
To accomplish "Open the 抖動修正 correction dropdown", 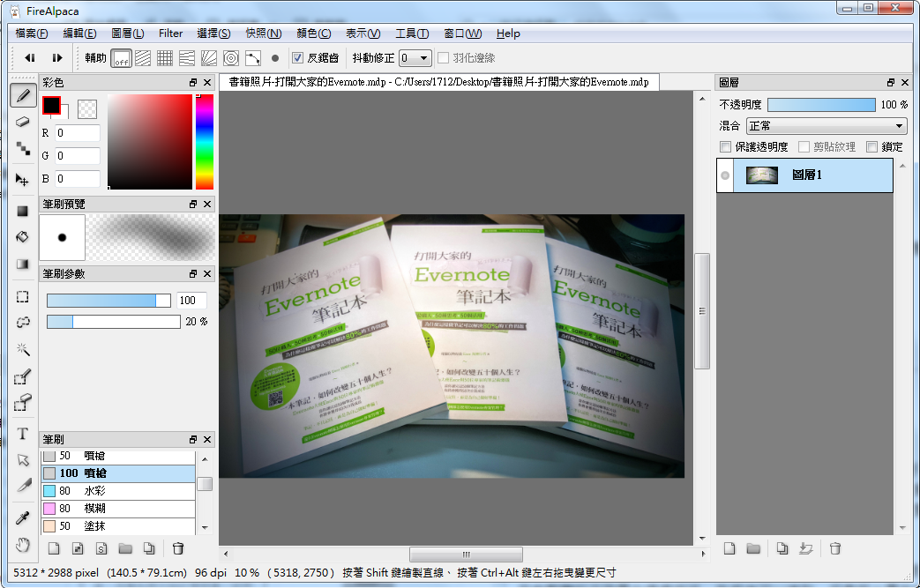I will (415, 58).
